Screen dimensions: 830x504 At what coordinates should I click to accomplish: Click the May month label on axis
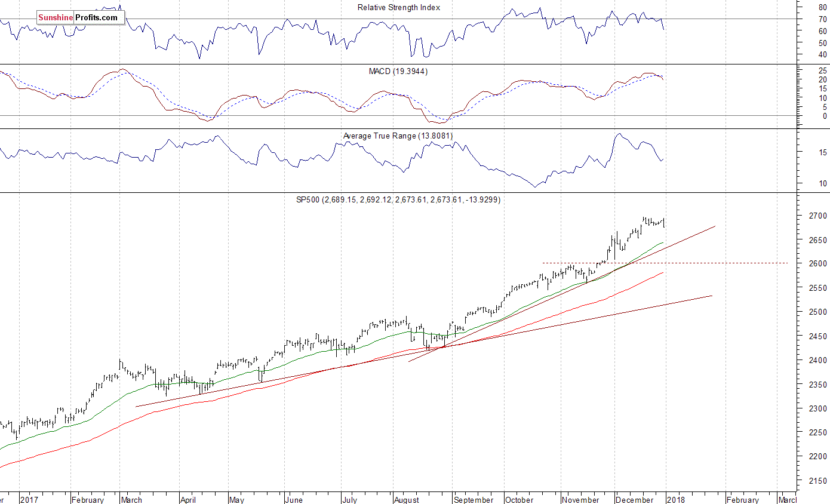237,500
